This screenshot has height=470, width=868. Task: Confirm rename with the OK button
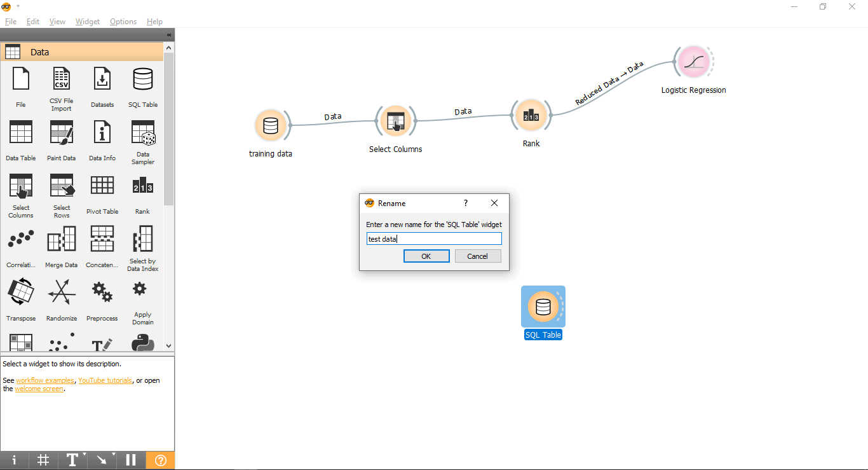(x=426, y=256)
